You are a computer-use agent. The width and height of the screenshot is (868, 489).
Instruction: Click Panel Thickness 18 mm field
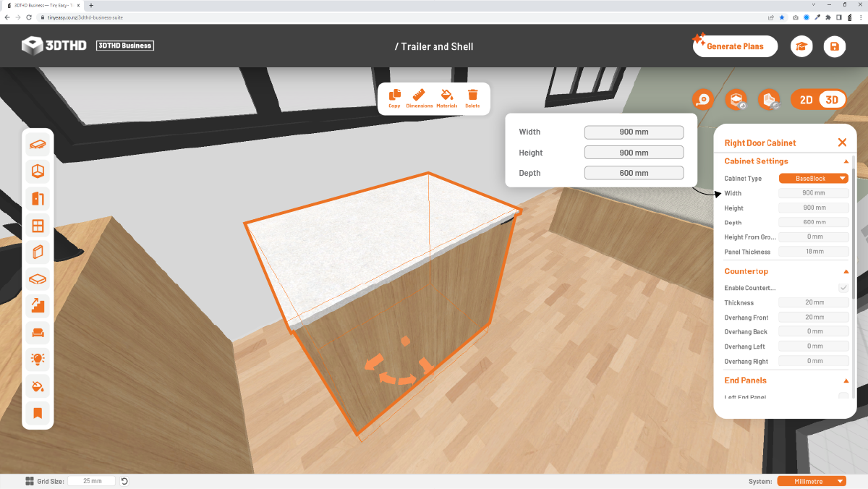tap(814, 252)
